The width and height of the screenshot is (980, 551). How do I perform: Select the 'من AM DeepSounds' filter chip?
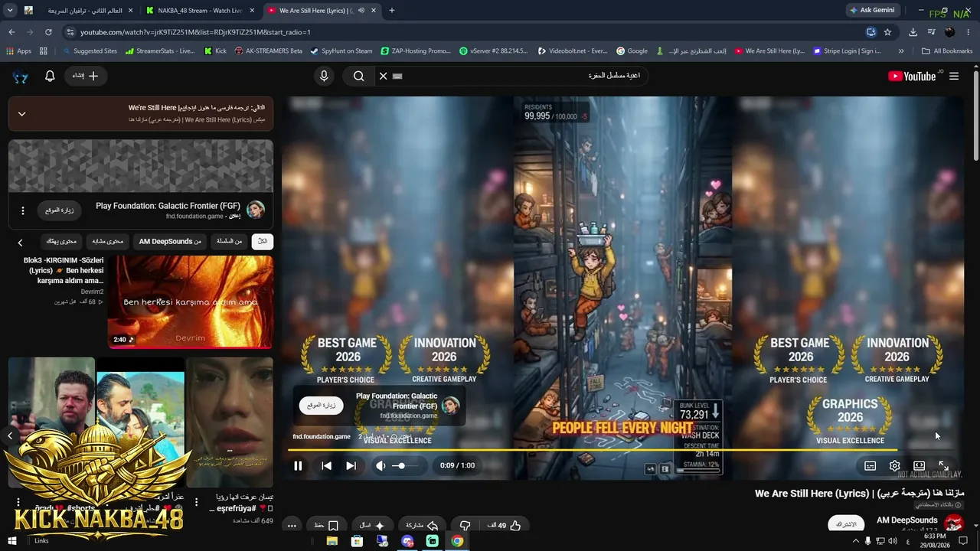point(170,241)
